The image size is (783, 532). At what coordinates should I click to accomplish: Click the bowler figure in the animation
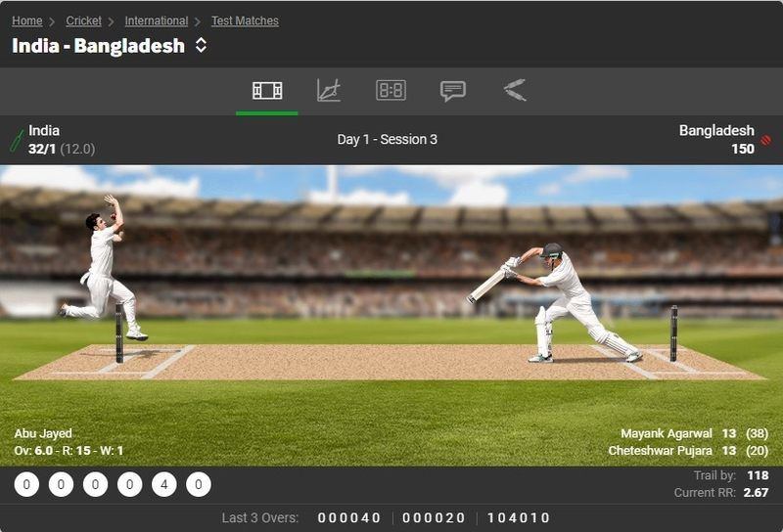pyautogui.click(x=104, y=268)
